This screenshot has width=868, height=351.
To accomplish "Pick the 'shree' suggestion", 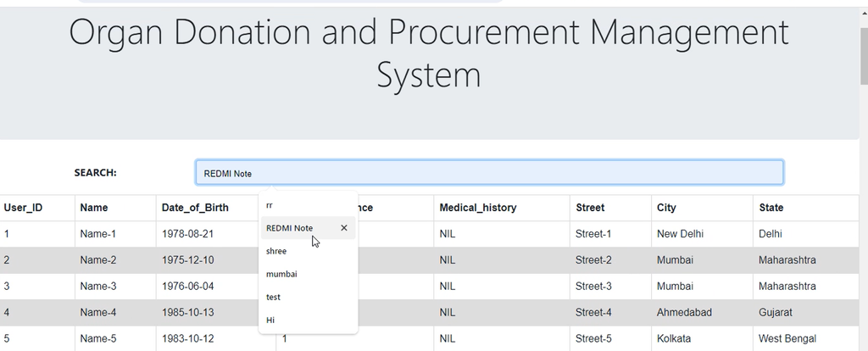I will (x=308, y=251).
